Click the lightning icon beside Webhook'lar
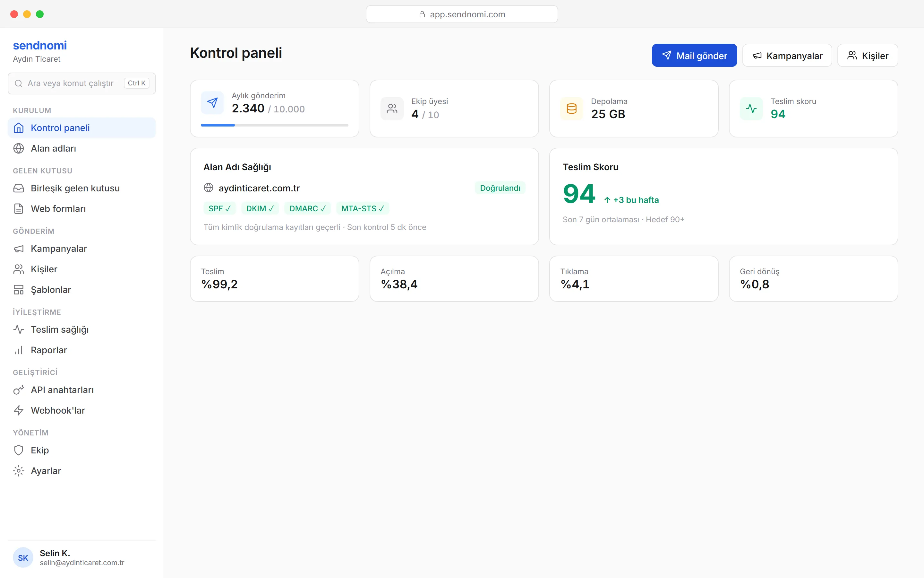 coord(18,411)
